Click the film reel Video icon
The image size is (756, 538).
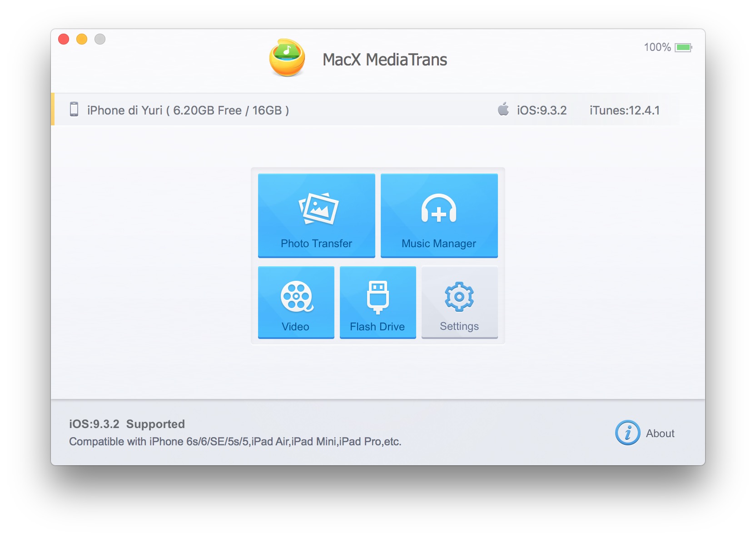pos(297,296)
